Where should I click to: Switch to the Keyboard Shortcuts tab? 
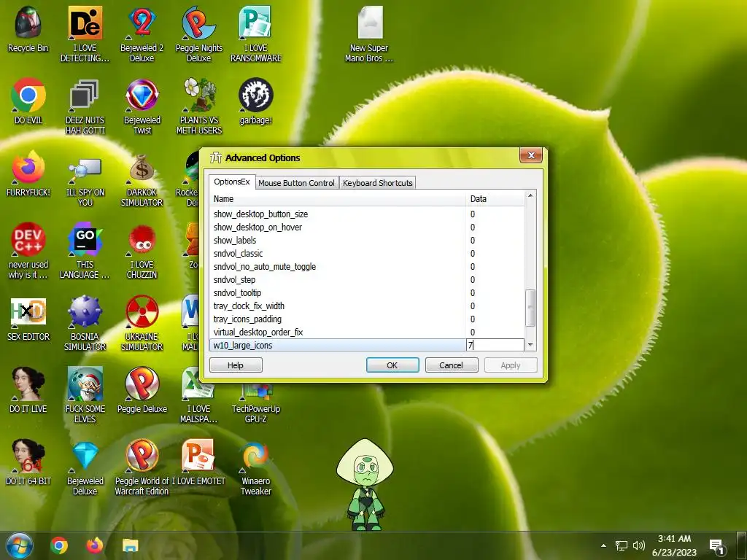pos(377,183)
